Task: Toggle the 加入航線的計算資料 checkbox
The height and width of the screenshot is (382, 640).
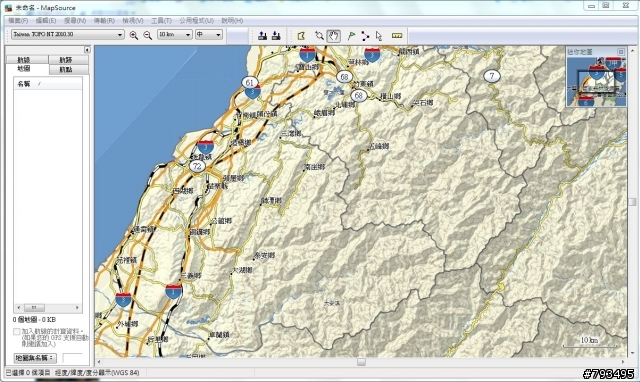Action: [x=16, y=331]
